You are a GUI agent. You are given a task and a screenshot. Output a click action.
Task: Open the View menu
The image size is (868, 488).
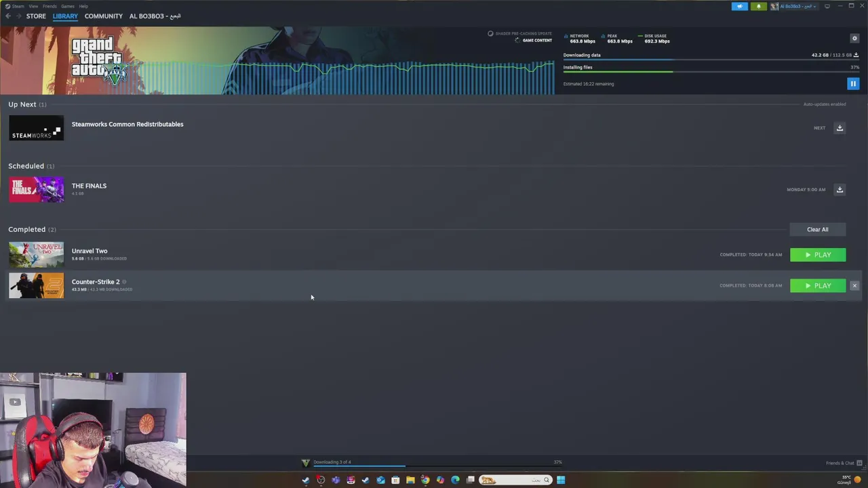[33, 6]
